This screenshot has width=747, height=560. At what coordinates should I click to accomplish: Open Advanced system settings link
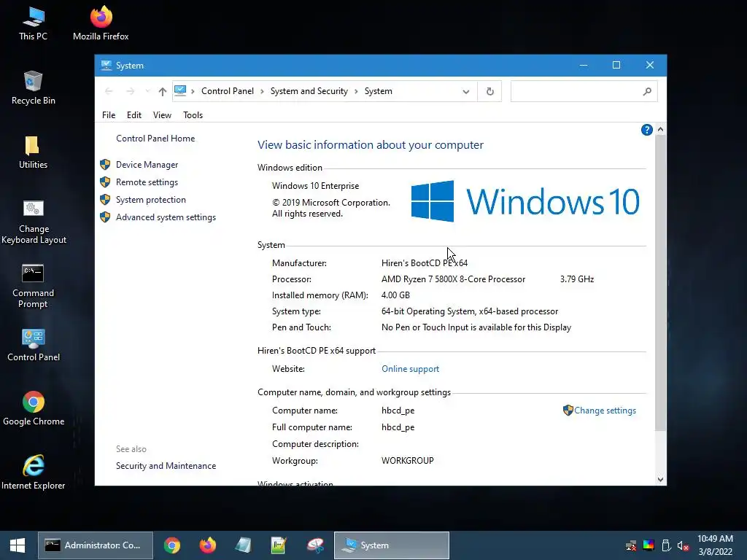coord(166,217)
